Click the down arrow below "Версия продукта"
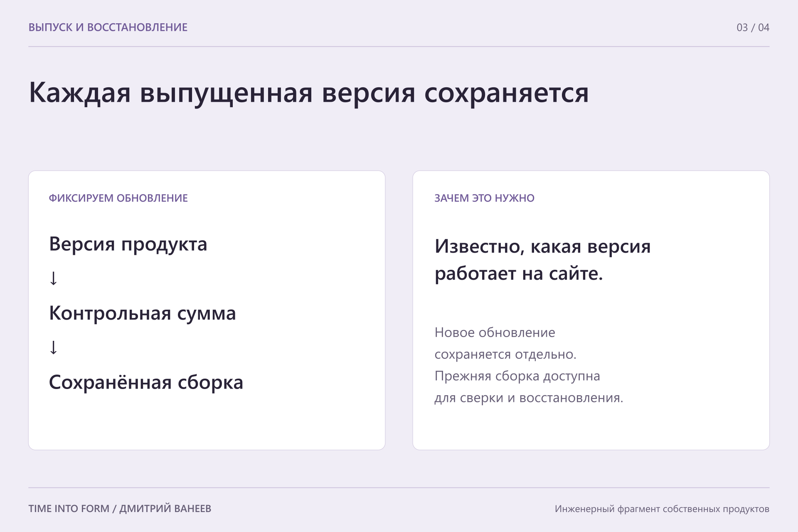Viewport: 798px width, 532px height. click(54, 278)
